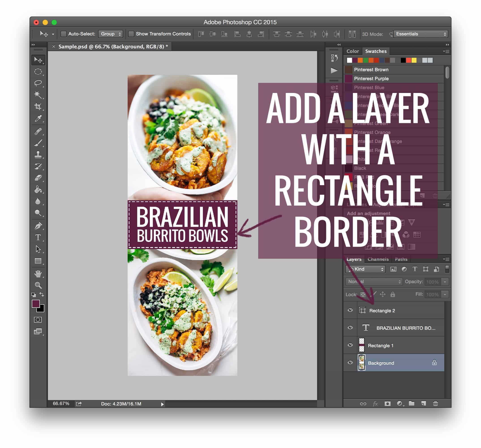Select the Eyedropper tool

38,118
